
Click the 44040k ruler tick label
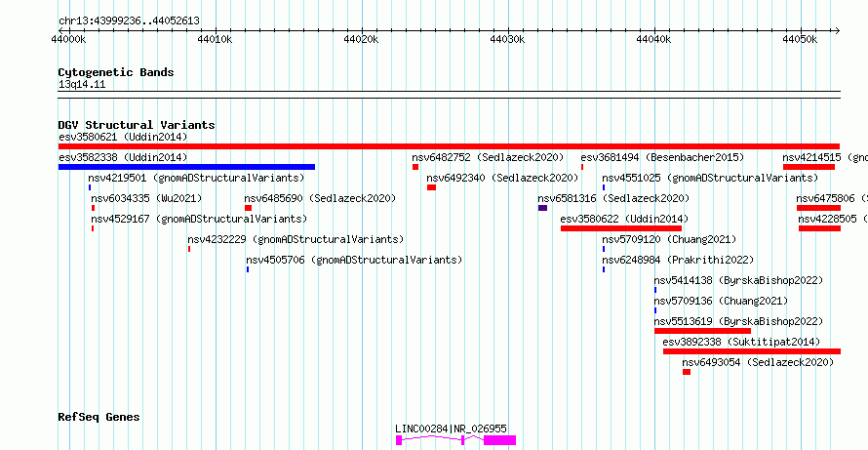pos(654,39)
